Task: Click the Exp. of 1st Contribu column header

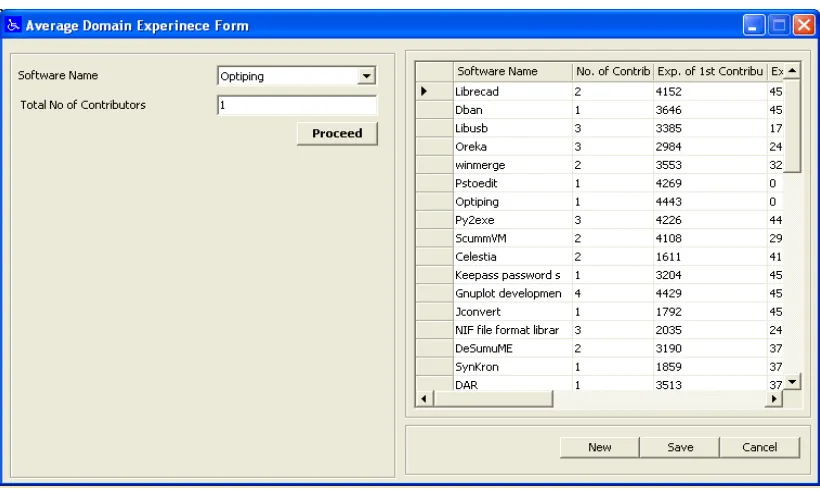Action: click(710, 72)
